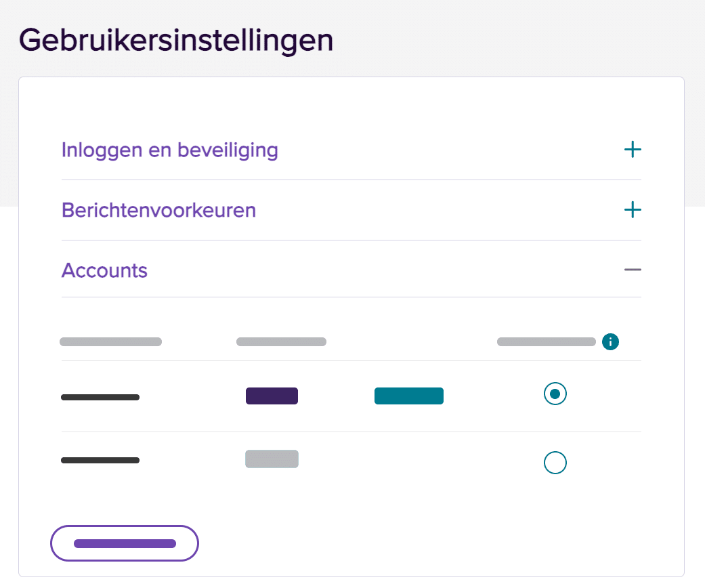The height and width of the screenshot is (588, 705).
Task: Select the first account's radio button
Action: 555,394
